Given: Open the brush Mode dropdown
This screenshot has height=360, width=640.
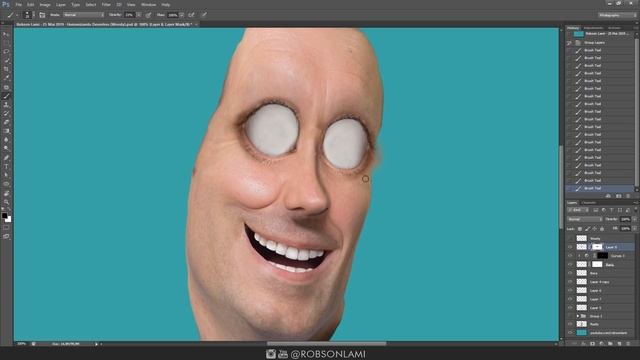Looking at the screenshot, I should (x=83, y=15).
